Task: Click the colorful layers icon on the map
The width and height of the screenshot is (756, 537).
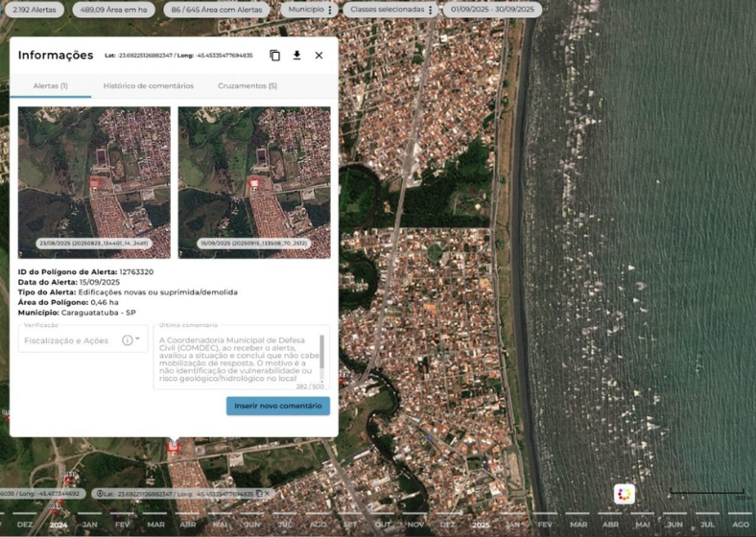Action: tap(625, 494)
